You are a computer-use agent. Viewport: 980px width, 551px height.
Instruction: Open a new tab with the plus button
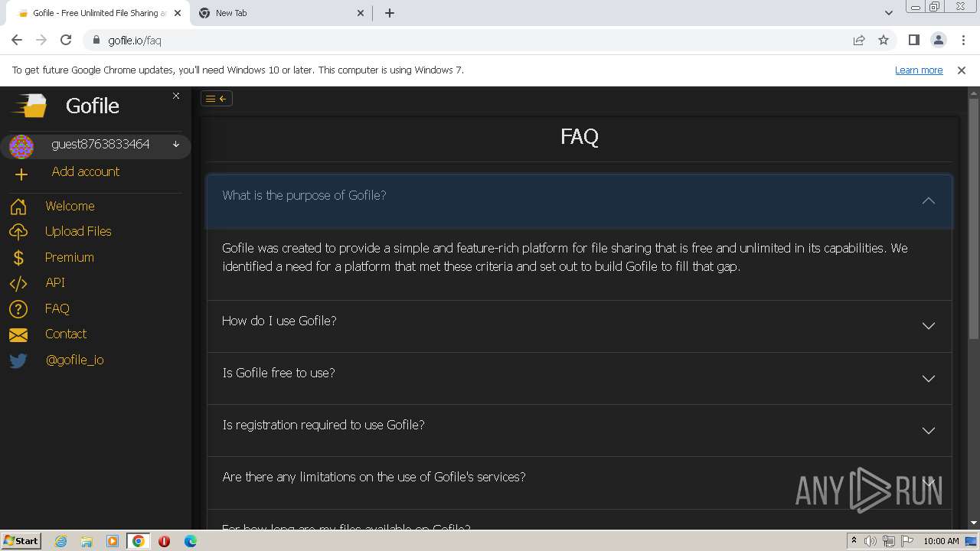pyautogui.click(x=389, y=13)
